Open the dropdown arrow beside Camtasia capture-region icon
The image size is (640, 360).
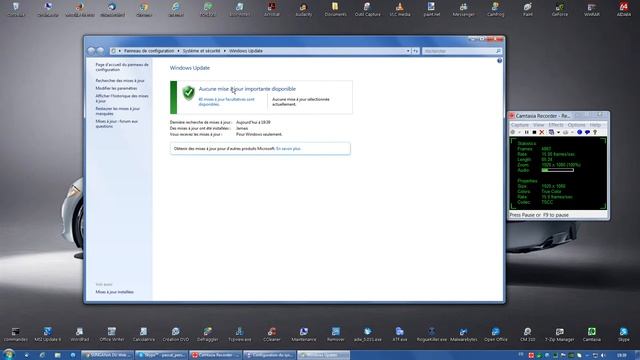tap(558, 132)
